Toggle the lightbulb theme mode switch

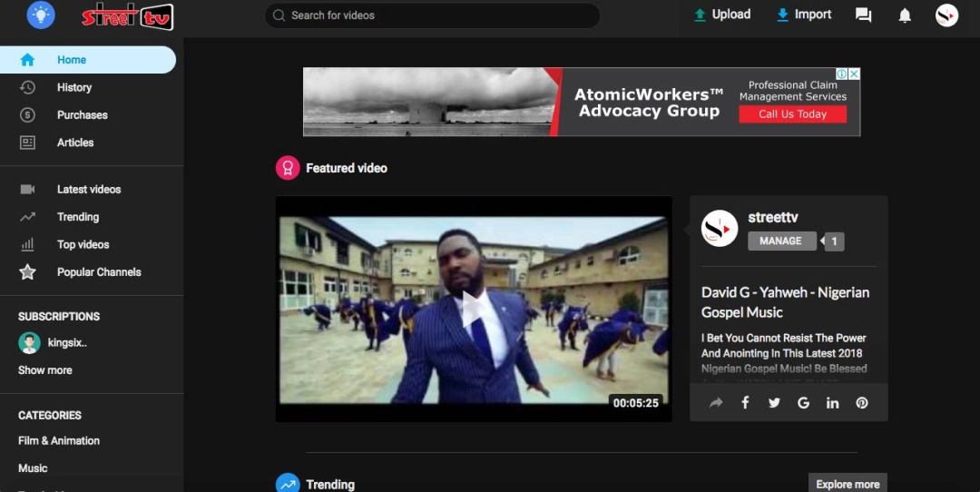tap(41, 15)
